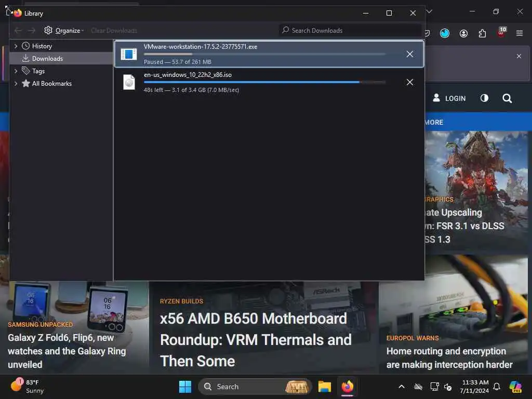This screenshot has height=399, width=532.
Task: Click the taskbar Search box
Action: pos(255,387)
